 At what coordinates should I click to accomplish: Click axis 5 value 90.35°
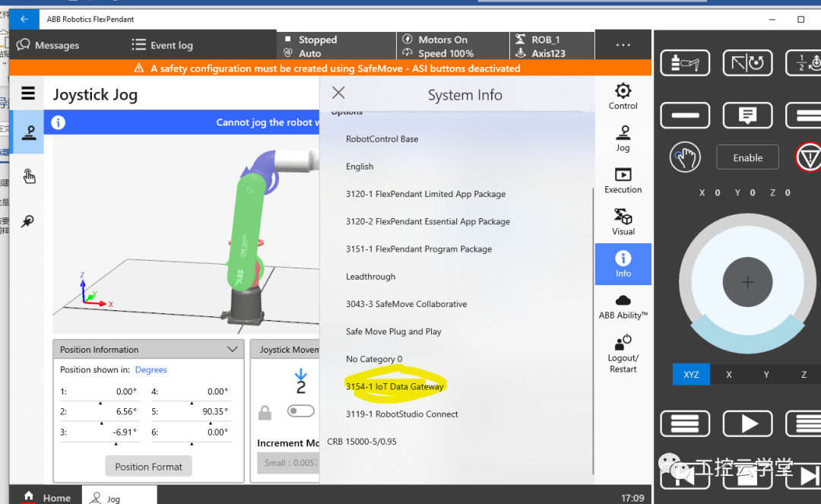(x=215, y=411)
